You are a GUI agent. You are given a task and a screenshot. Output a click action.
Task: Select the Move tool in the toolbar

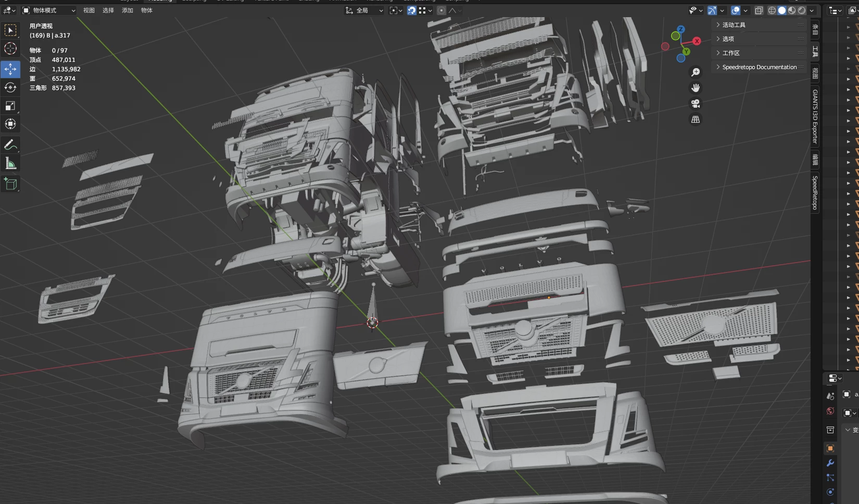10,68
